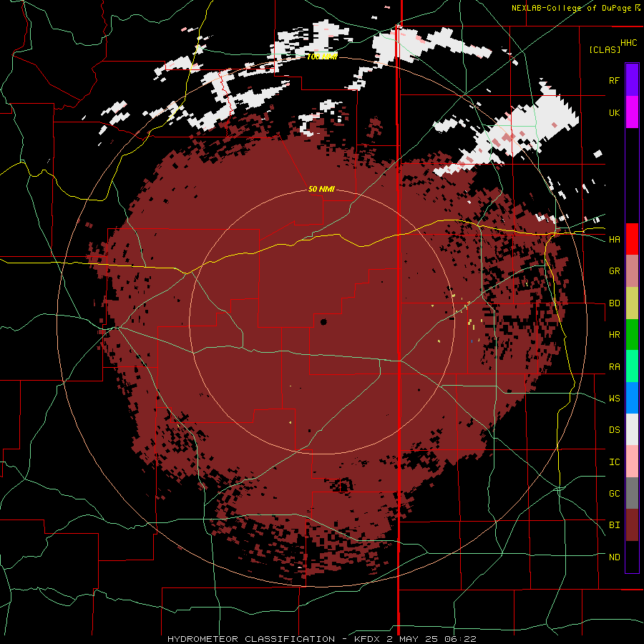The width and height of the screenshot is (644, 644).
Task: Select the BD legend label
Action: [614, 303]
